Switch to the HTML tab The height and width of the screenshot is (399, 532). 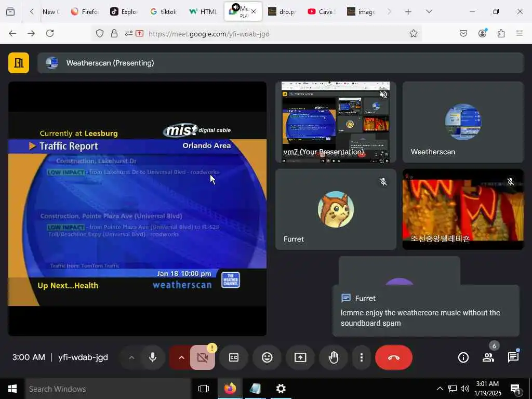coord(203,11)
